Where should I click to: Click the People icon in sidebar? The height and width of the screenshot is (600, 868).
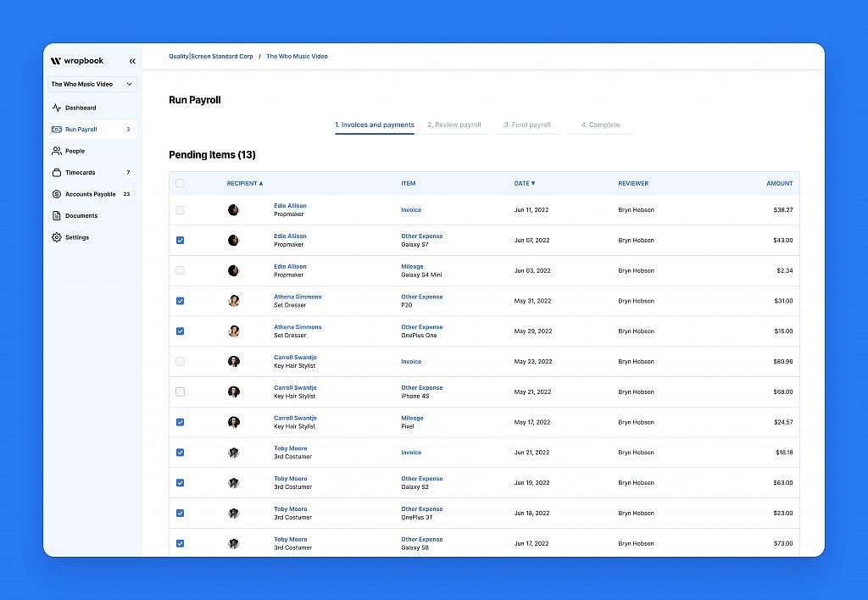[x=57, y=151]
